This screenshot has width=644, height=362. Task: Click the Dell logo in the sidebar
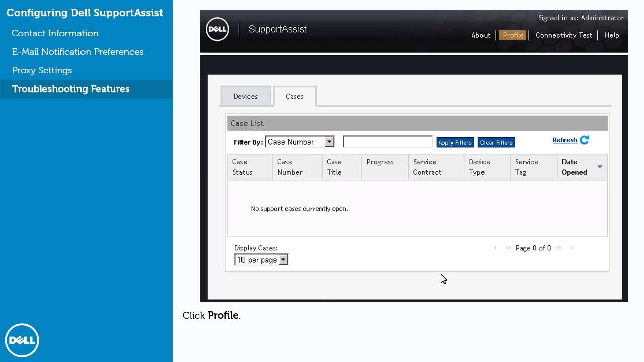[x=22, y=340]
